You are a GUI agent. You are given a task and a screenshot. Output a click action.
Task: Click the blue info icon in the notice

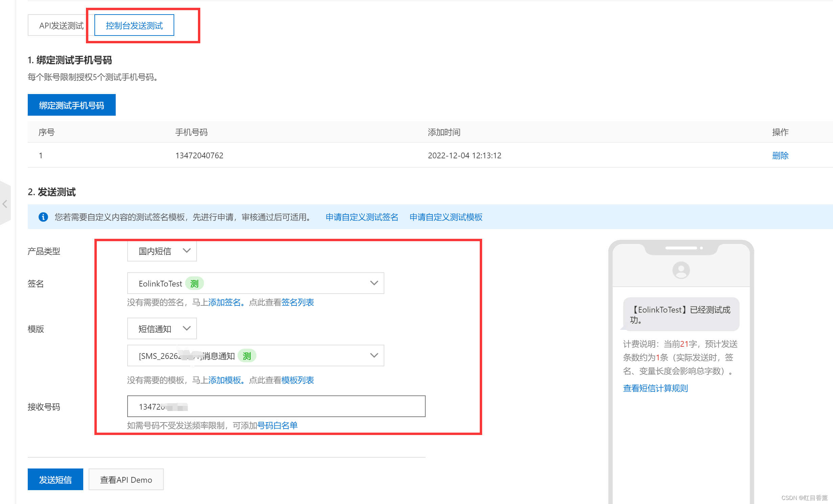pos(43,217)
